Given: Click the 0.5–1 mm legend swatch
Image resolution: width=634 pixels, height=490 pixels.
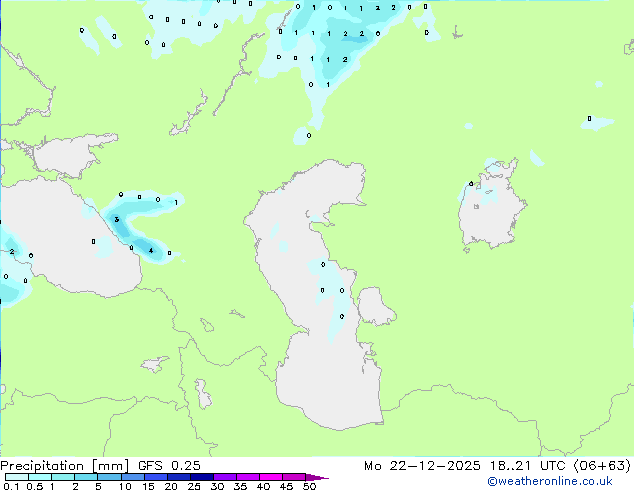Looking at the screenshot, I should [x=40, y=477].
